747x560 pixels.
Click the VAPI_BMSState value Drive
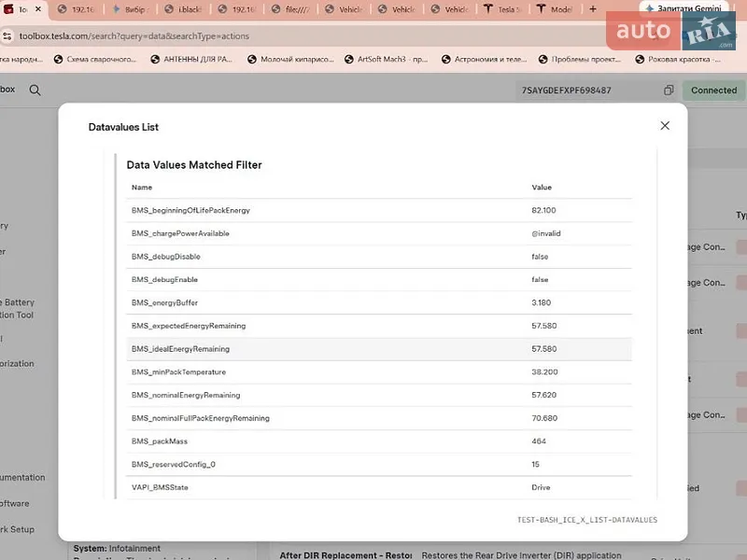click(541, 487)
